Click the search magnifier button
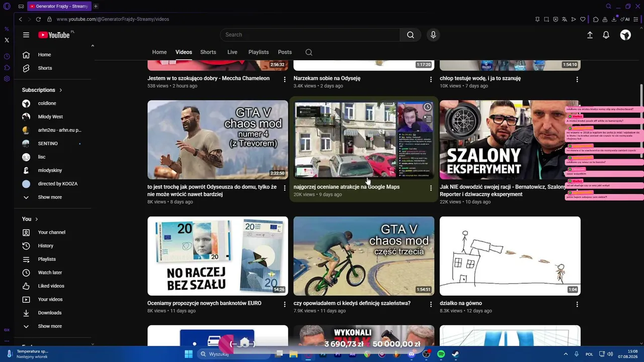The height and width of the screenshot is (362, 644). click(x=411, y=35)
